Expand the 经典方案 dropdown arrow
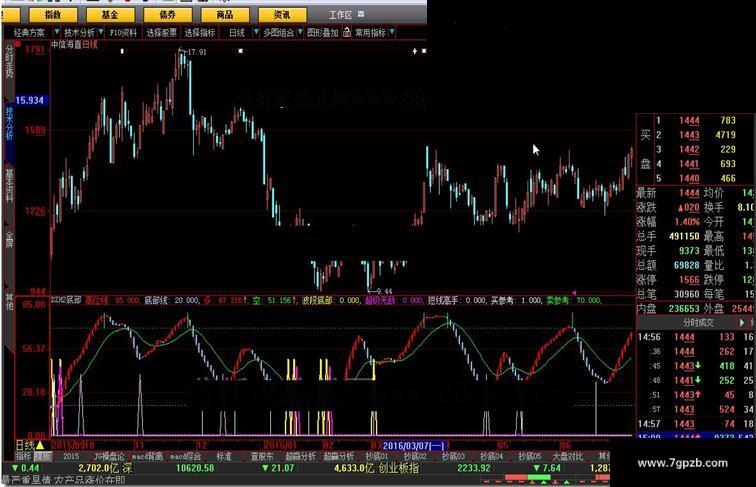Screen dimensions: 756x487 tap(56, 32)
